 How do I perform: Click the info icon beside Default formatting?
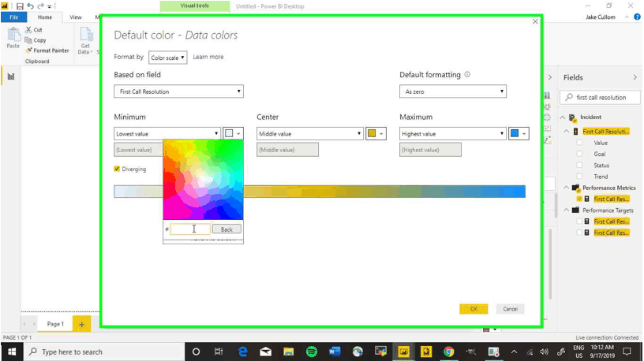point(467,75)
